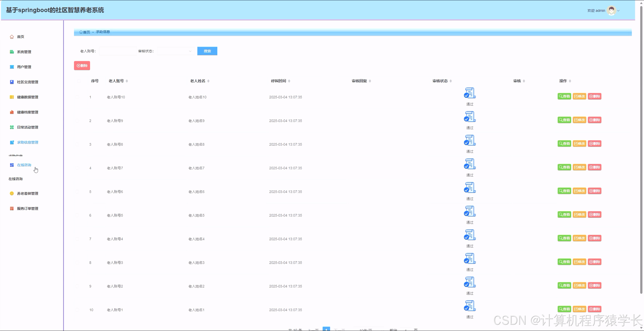This screenshot has height=331, width=644.
Task: Click 修改 button for row 3
Action: click(x=579, y=144)
